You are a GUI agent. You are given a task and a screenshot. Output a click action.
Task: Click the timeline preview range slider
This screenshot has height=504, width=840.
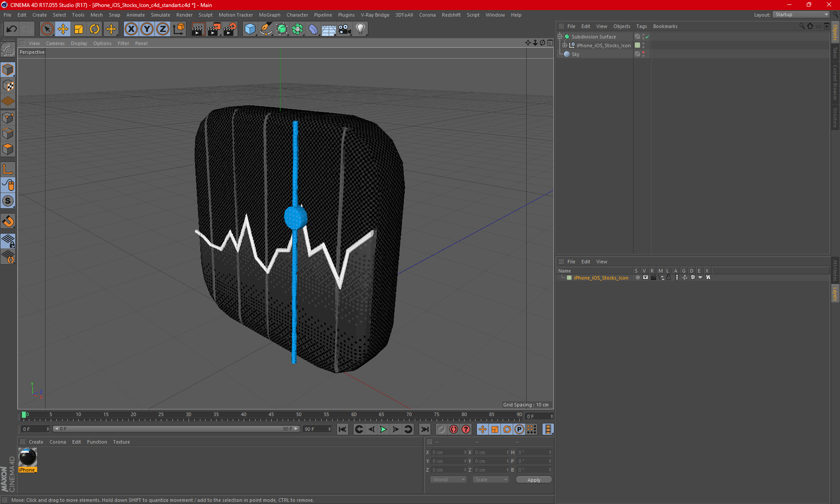pyautogui.click(x=176, y=429)
